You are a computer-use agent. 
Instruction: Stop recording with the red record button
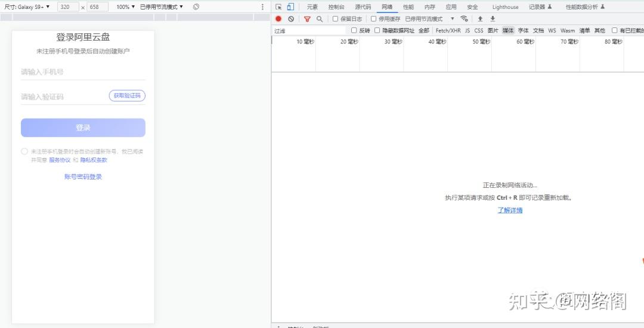click(278, 19)
